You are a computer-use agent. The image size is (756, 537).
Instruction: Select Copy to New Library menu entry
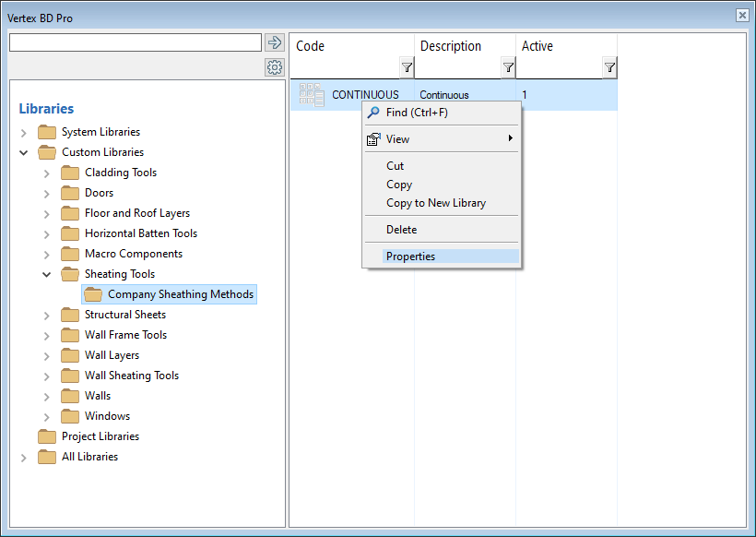435,203
